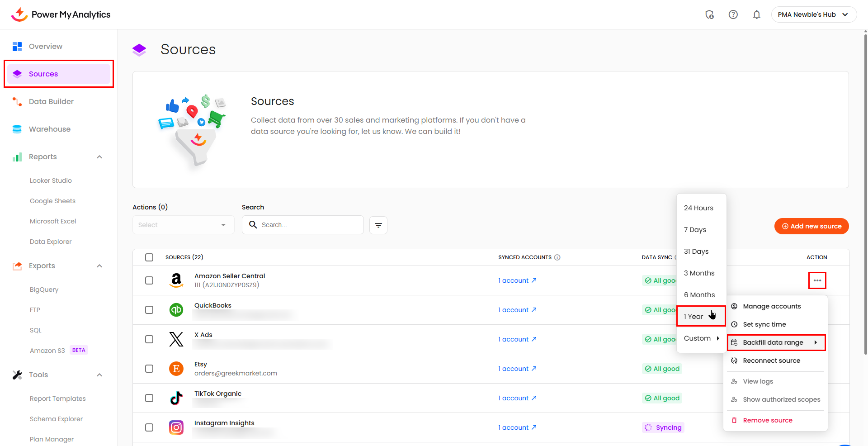Click the filter icon next to search
This screenshot has width=868, height=446.
pos(378,225)
